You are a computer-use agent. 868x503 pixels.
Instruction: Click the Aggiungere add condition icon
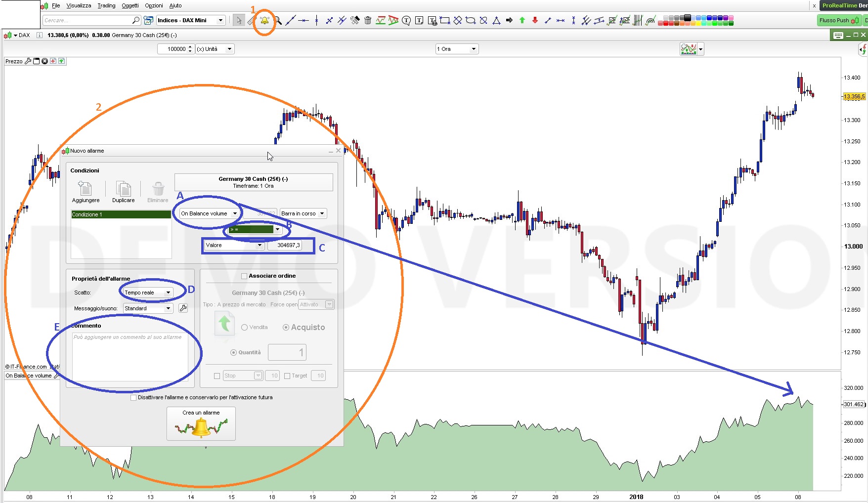click(x=85, y=188)
